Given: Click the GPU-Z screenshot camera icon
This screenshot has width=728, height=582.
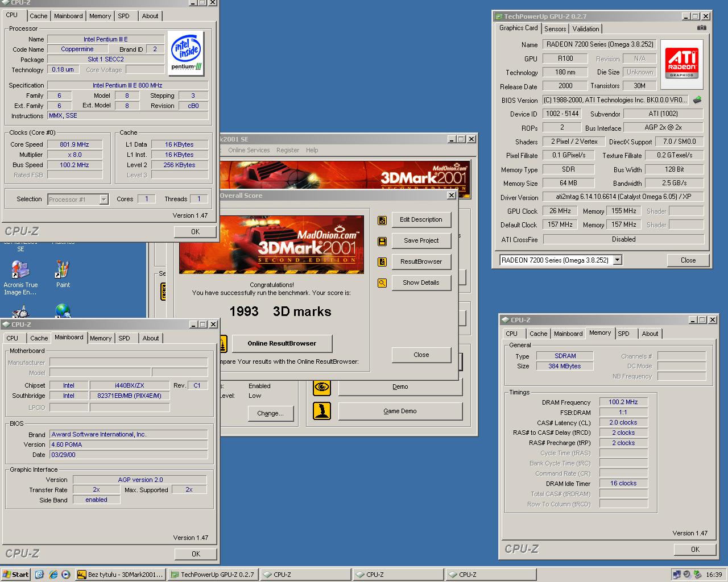Looking at the screenshot, I should coord(702,28).
